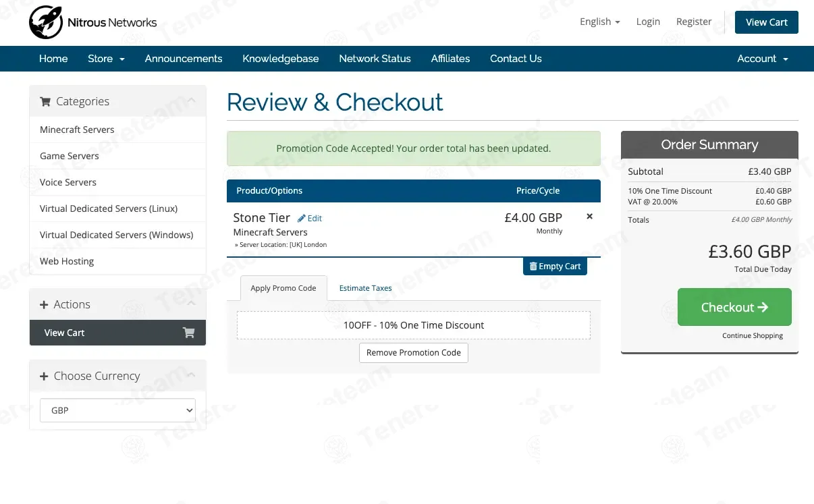Click the Continue Shopping link
The image size is (814, 504).
[752, 335]
